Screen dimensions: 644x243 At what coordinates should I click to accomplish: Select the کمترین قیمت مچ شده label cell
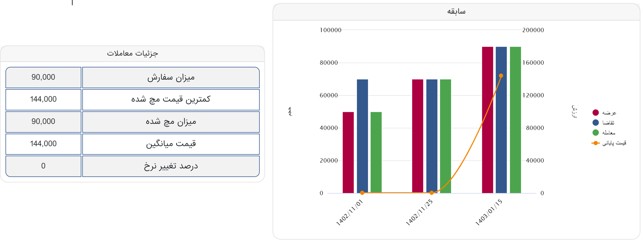pos(171,100)
